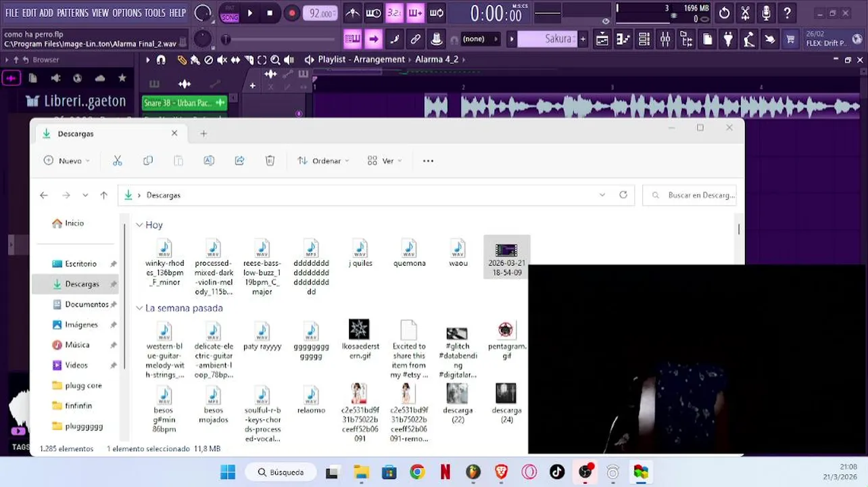Open the FL Studio icon in Windows taskbar
Image resolution: width=868 pixels, height=487 pixels.
coord(473,472)
